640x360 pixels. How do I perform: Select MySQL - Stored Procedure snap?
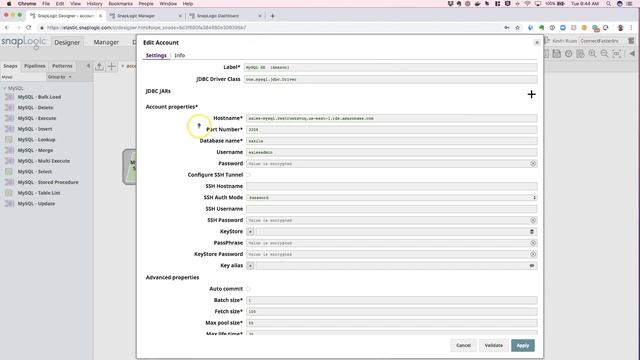(x=48, y=182)
